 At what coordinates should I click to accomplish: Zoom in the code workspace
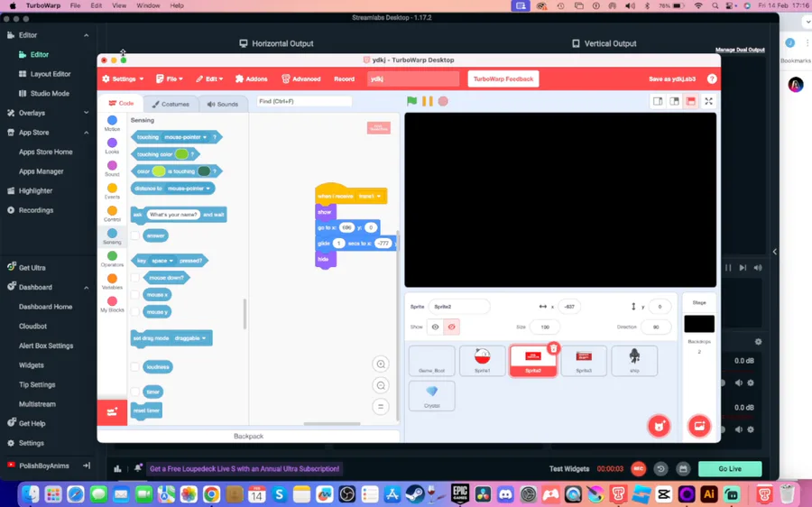point(381,364)
